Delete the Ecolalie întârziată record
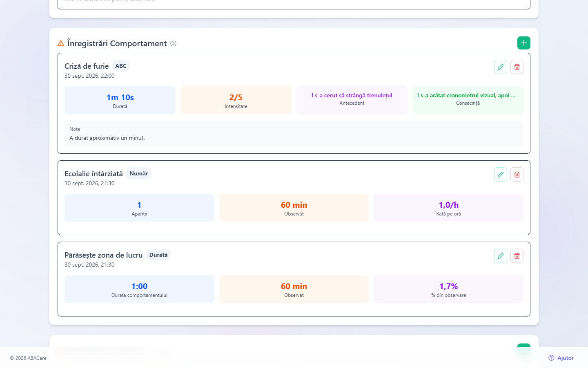This screenshot has width=588, height=368. click(x=517, y=175)
